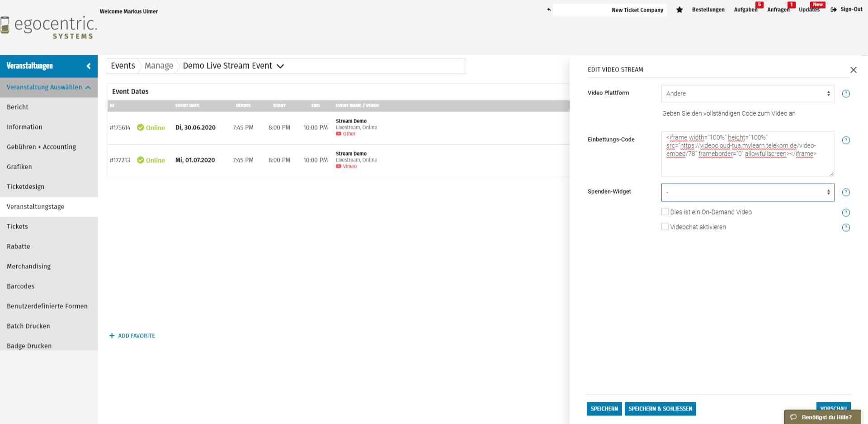Open help for On-Demand Video option
The width and height of the screenshot is (868, 424).
point(846,213)
